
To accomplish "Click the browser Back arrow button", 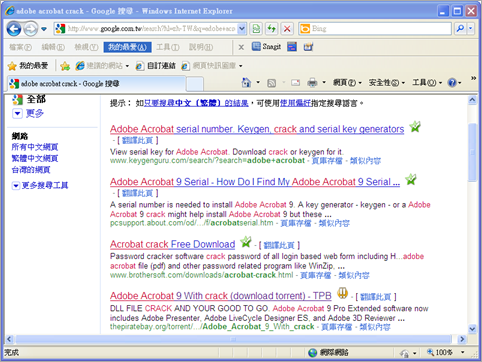I will point(14,29).
